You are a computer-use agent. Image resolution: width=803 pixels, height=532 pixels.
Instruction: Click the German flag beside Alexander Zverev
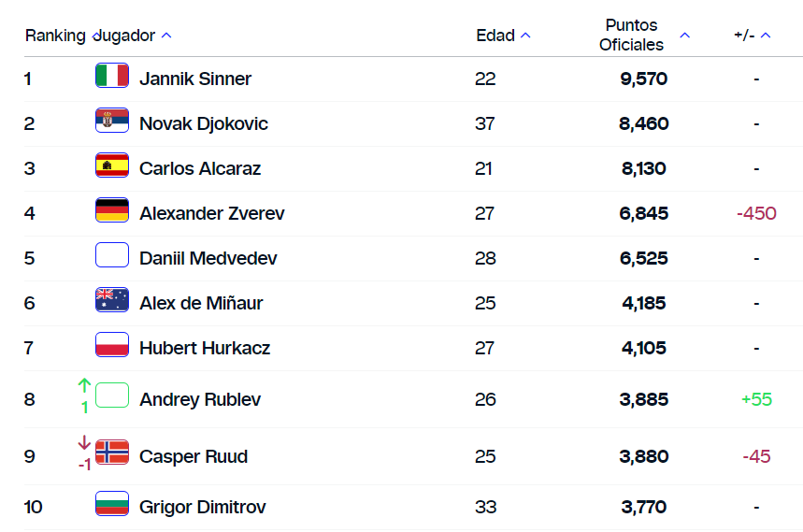(112, 210)
